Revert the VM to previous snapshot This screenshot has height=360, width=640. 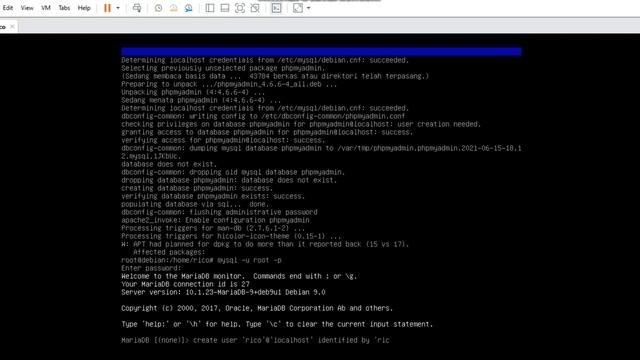(x=173, y=8)
